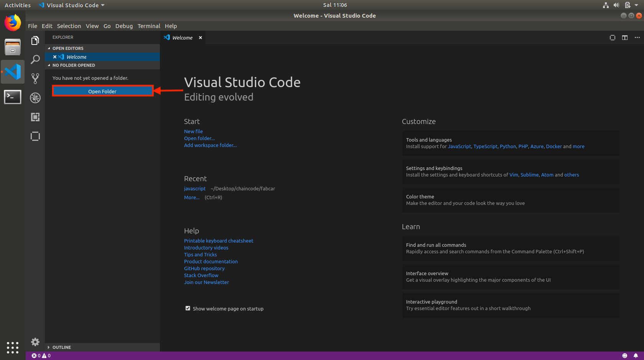Open the Extensions view icon
The width and height of the screenshot is (644, 360).
click(35, 117)
